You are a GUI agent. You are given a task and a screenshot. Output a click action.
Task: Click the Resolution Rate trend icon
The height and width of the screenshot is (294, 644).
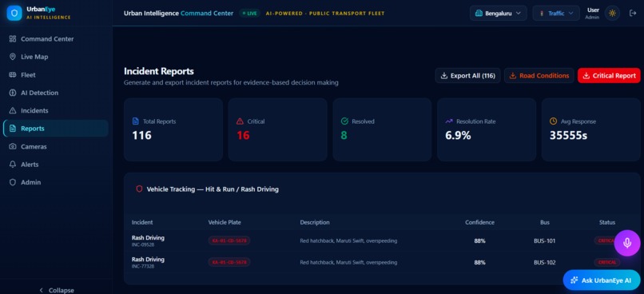(x=449, y=121)
